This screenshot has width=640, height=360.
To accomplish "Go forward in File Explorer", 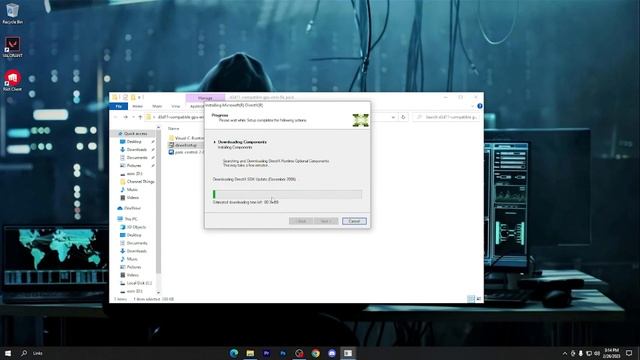I will [125, 117].
